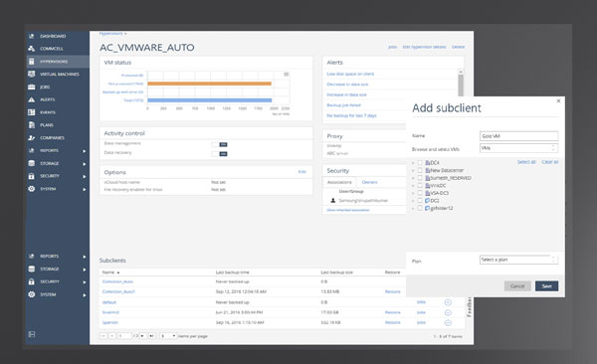597x364 pixels.
Task: Select the Hypervisors sidebar item
Action: tap(58, 62)
